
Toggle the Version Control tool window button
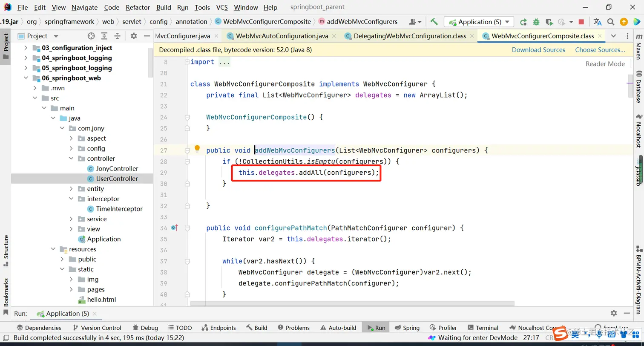tap(97, 328)
